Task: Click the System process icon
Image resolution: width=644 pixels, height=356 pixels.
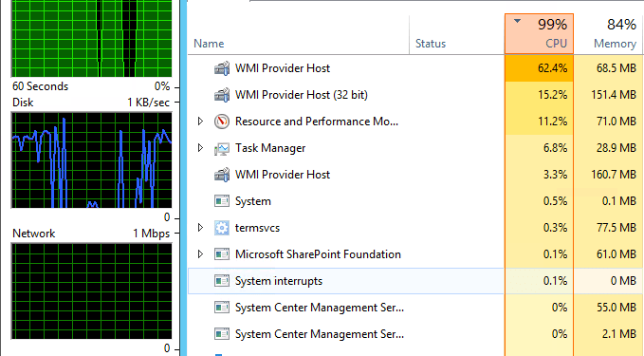Action: click(222, 201)
